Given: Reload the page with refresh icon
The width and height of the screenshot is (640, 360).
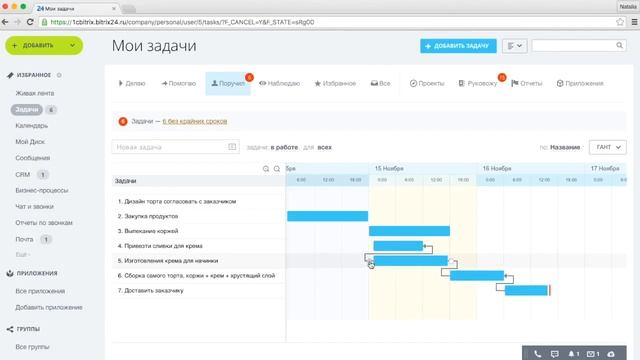Looking at the screenshot, I should (x=30, y=22).
